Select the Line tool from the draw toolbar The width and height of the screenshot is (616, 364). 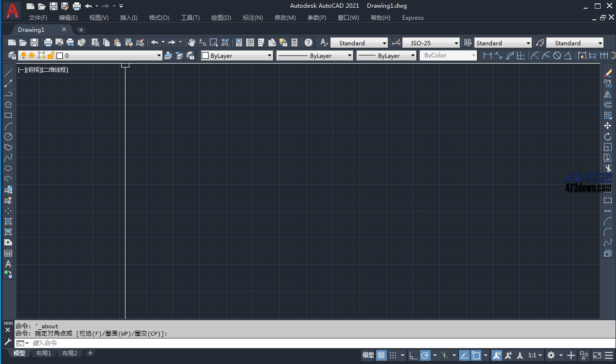(x=8, y=72)
